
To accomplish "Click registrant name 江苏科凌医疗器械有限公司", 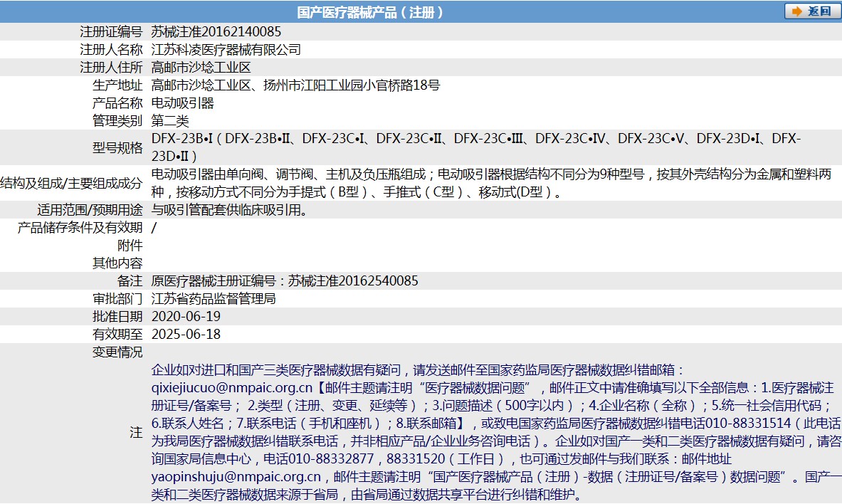I will click(226, 49).
